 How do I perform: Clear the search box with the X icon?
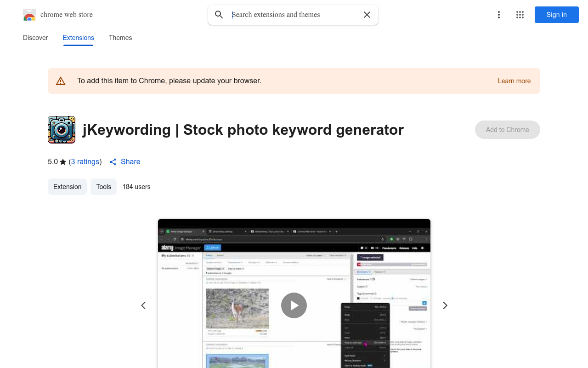[x=367, y=15]
